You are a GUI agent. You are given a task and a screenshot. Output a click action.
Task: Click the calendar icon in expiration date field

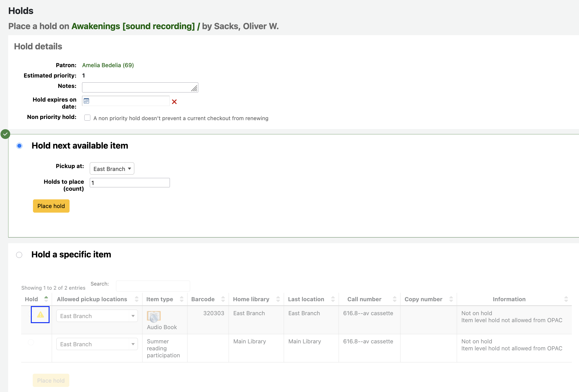pos(86,101)
